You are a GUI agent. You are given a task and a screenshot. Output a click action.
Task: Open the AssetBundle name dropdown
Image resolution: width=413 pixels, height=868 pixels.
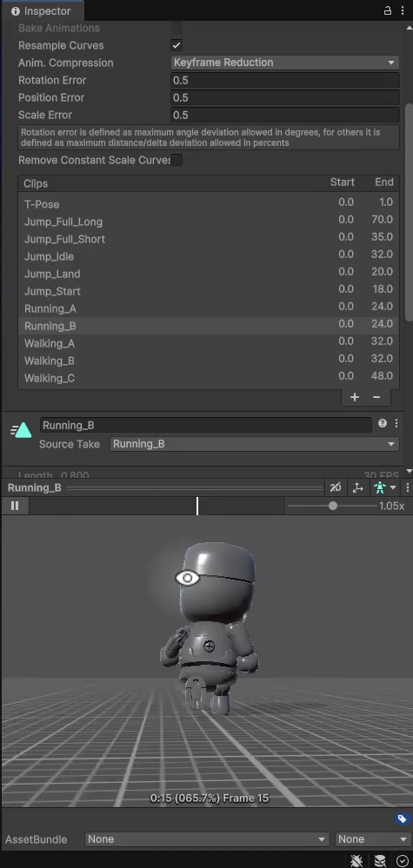207,839
